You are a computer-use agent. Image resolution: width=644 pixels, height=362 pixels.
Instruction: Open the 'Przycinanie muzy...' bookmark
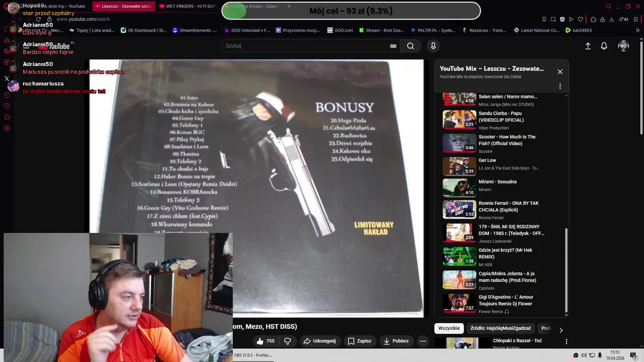(x=298, y=30)
